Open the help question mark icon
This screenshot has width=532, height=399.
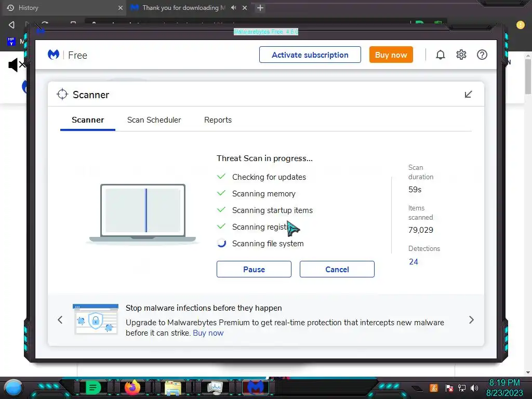(482, 55)
